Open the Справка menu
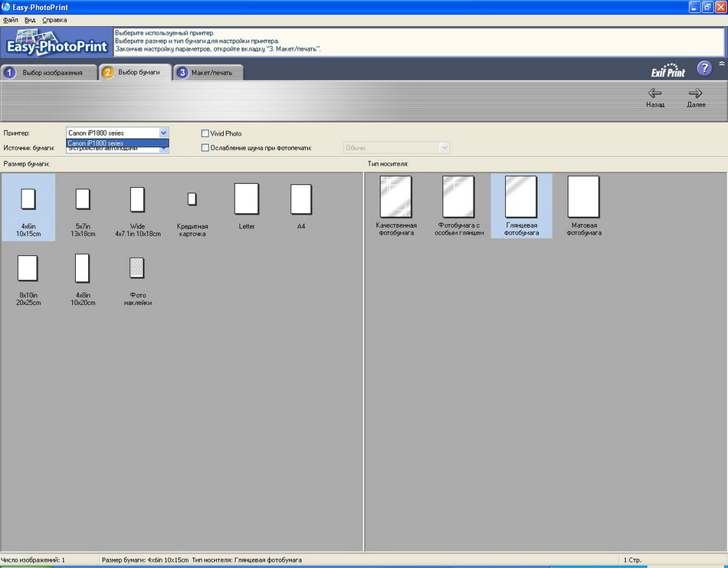 coord(54,20)
